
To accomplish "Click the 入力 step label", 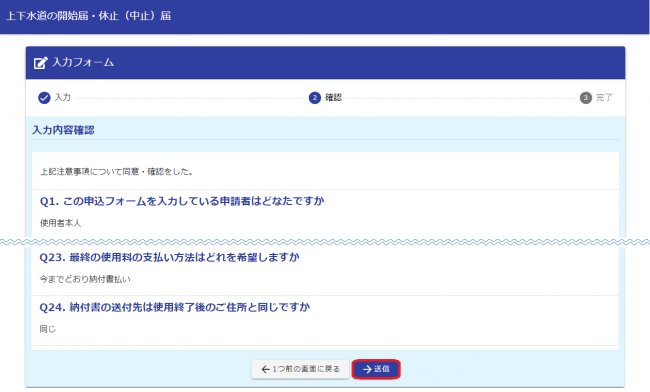I will pyautogui.click(x=63, y=98).
